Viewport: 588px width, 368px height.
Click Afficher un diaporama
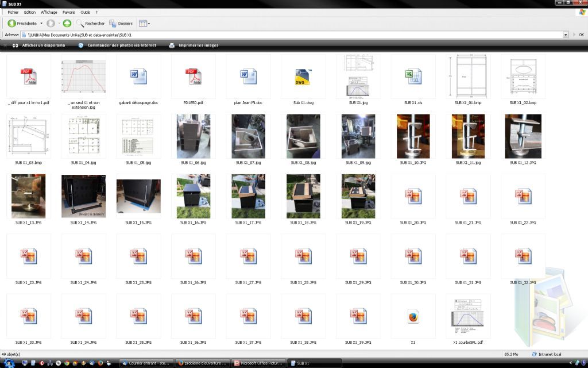point(38,45)
